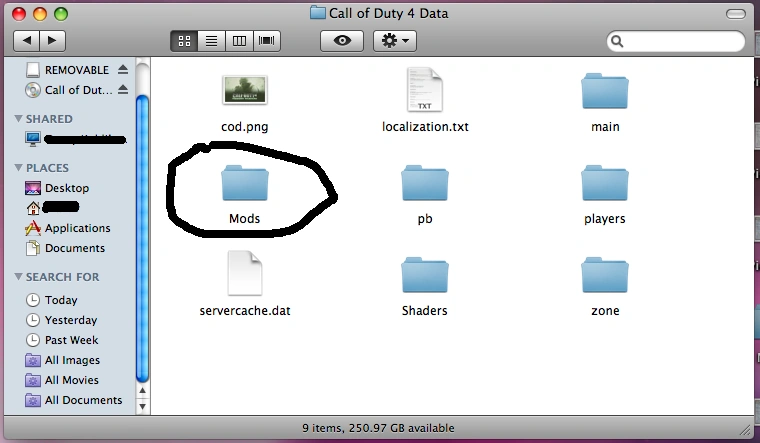Switch to icon view
The height and width of the screenshot is (443, 760).
click(x=184, y=41)
